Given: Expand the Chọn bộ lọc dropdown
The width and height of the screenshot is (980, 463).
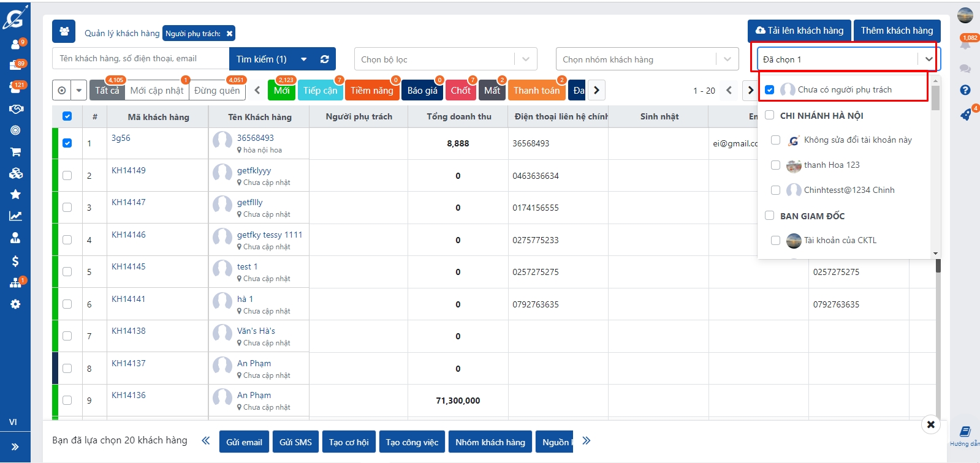Looking at the screenshot, I should (x=525, y=59).
